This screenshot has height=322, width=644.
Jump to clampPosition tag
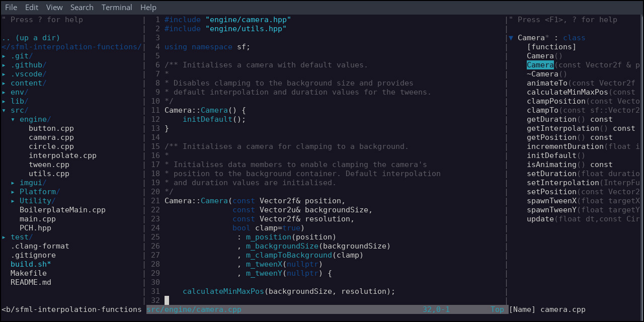[x=583, y=101]
